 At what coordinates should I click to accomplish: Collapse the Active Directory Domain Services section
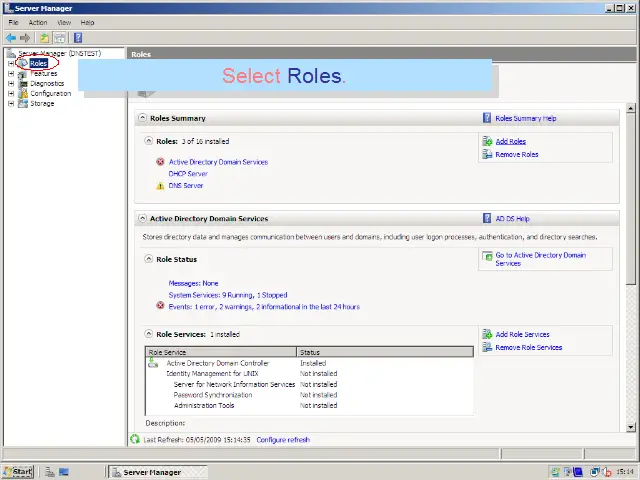coord(142,218)
